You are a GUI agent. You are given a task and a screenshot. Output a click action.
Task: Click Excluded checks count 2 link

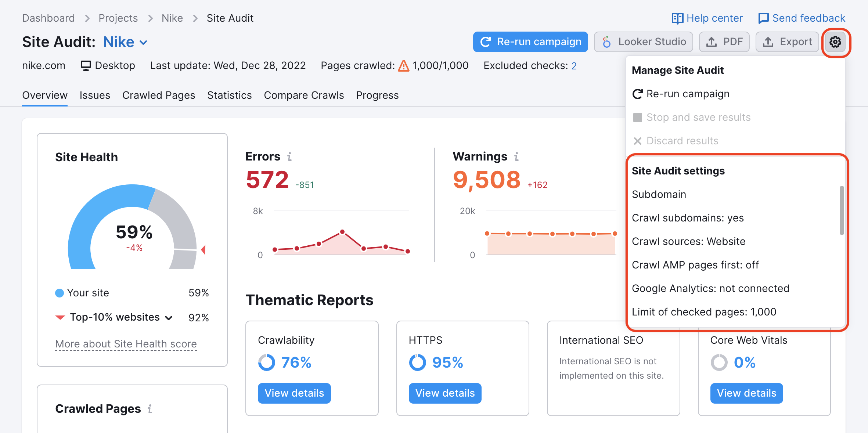pyautogui.click(x=574, y=66)
